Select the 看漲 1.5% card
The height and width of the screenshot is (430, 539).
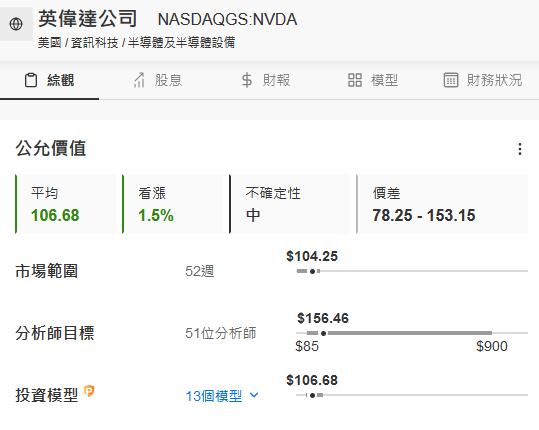click(x=173, y=204)
